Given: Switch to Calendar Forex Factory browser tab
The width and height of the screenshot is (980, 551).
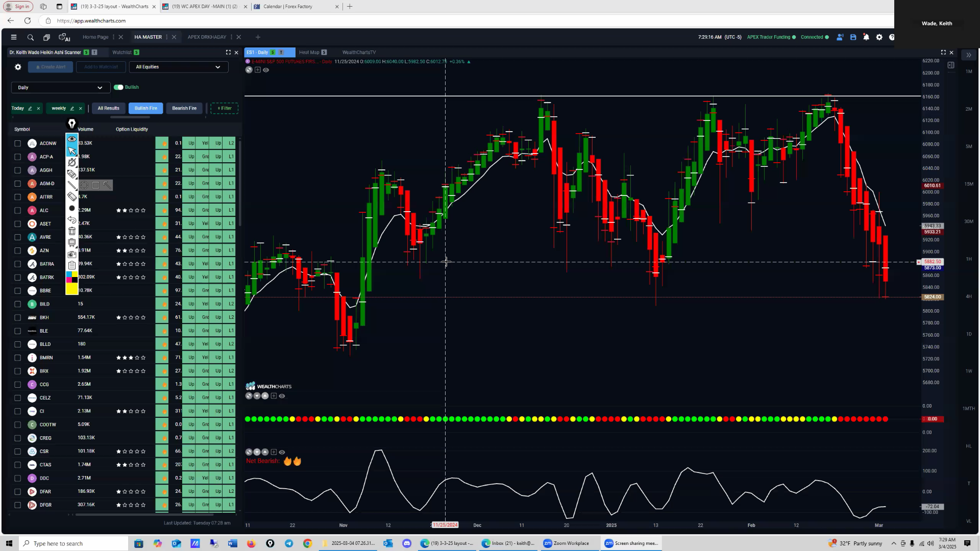Looking at the screenshot, I should [x=288, y=7].
